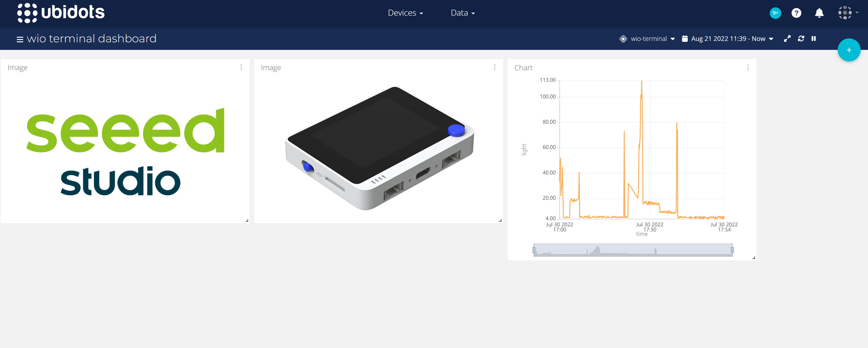Click the Wio Terminal device image
Viewport: 868px width, 348px height.
click(x=379, y=148)
